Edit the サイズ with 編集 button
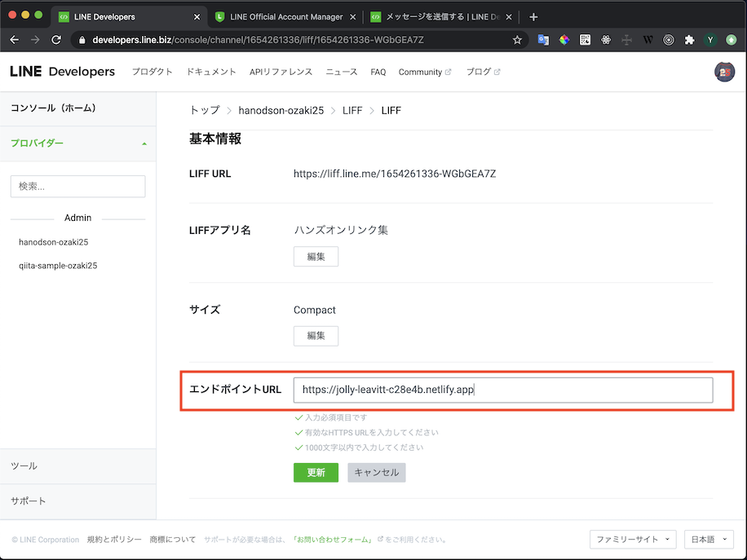This screenshot has height=560, width=747. click(x=316, y=336)
